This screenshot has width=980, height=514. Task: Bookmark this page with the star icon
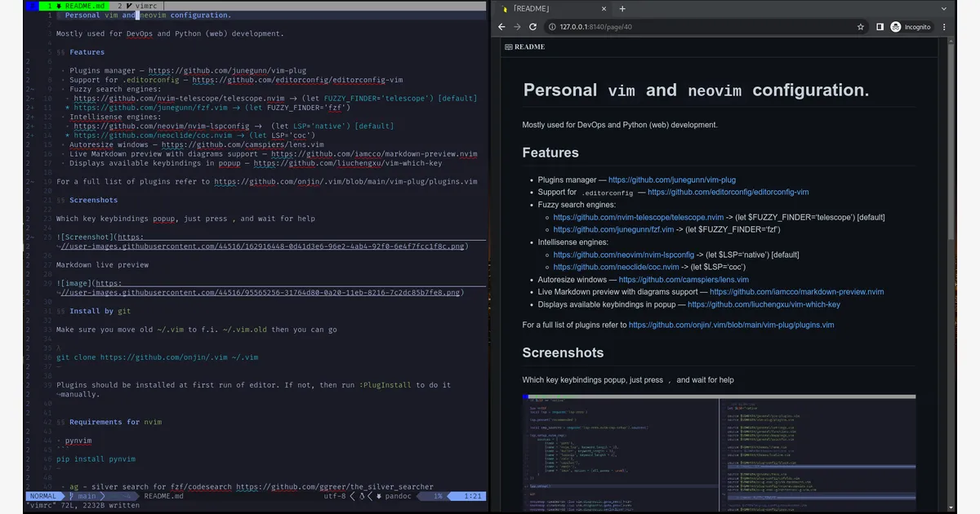click(x=861, y=27)
